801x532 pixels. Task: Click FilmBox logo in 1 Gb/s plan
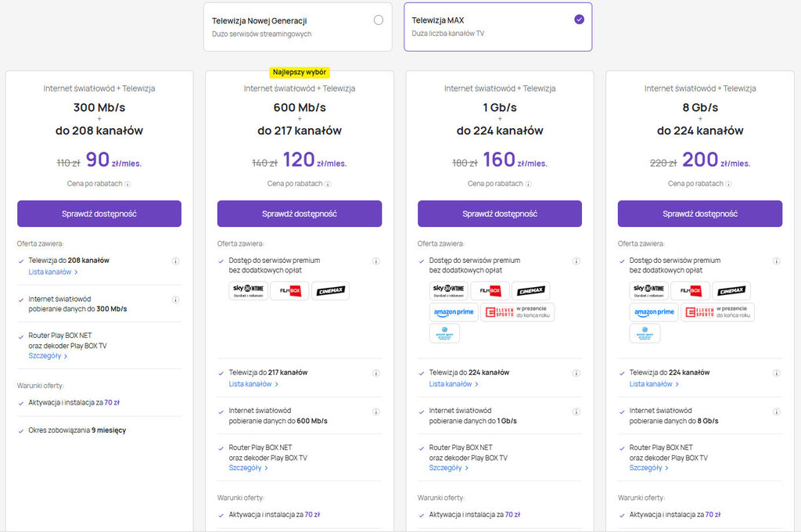(x=490, y=291)
